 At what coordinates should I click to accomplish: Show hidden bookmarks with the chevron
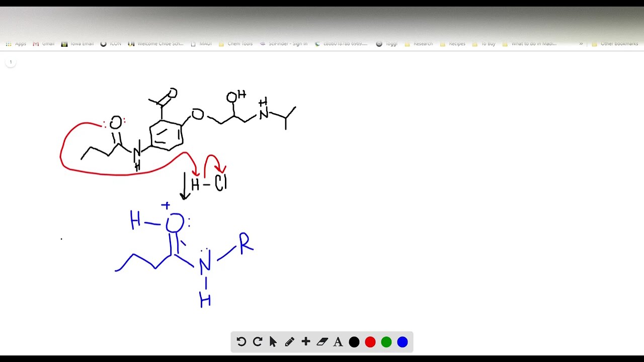click(x=581, y=44)
